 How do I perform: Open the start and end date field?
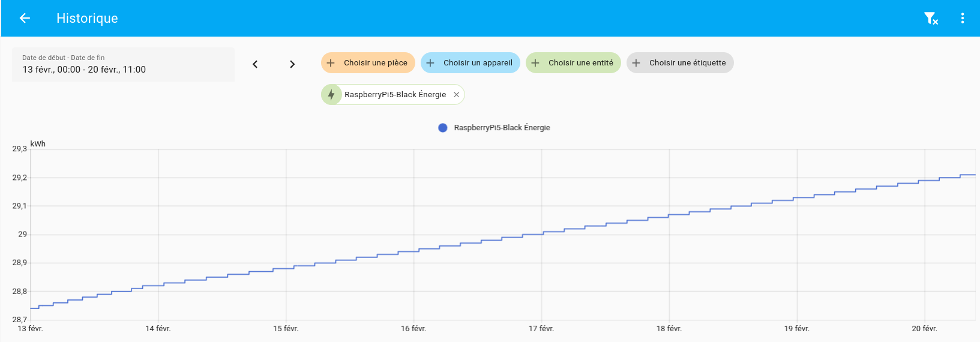pyautogui.click(x=123, y=65)
